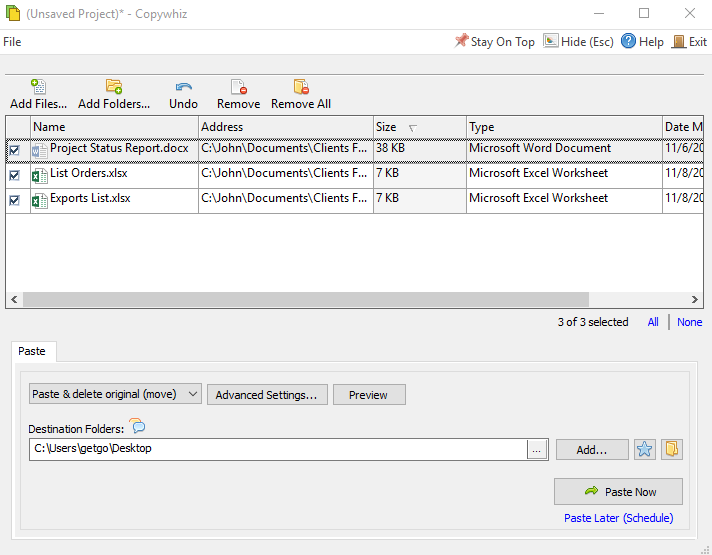Click the Remove All toolbar icon

(x=301, y=86)
